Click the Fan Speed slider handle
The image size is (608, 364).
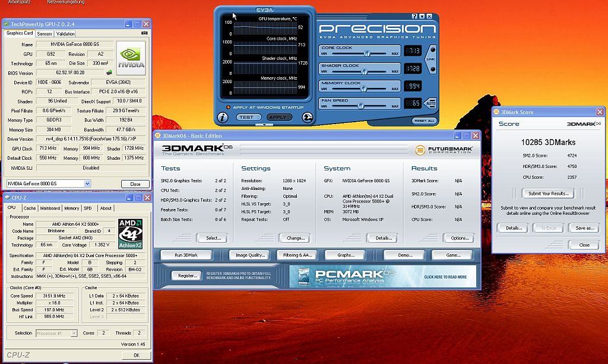(x=360, y=106)
